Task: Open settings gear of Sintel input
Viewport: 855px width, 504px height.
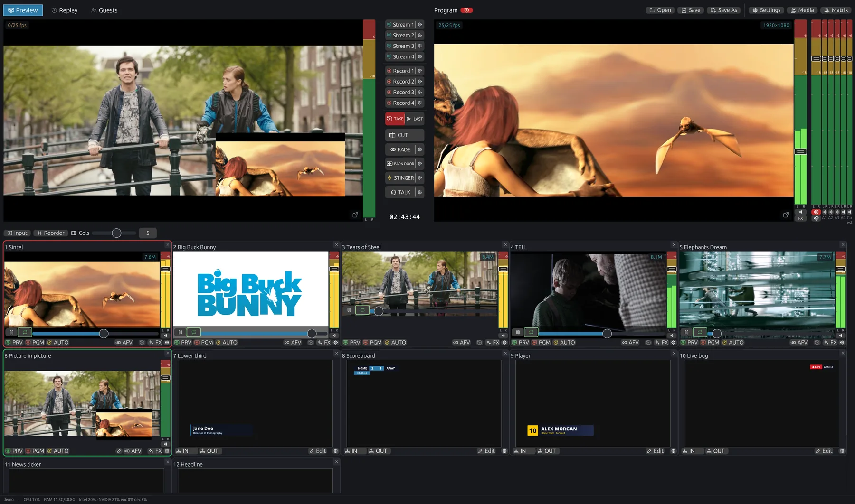Action: 167,343
